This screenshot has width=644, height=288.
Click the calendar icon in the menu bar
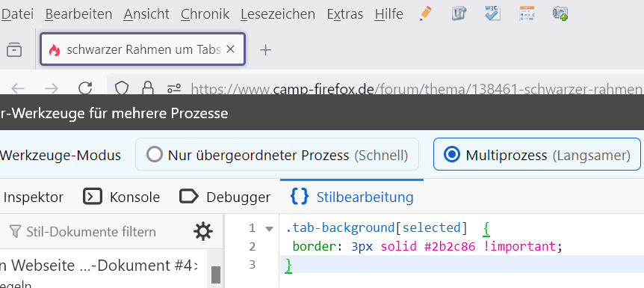click(527, 13)
